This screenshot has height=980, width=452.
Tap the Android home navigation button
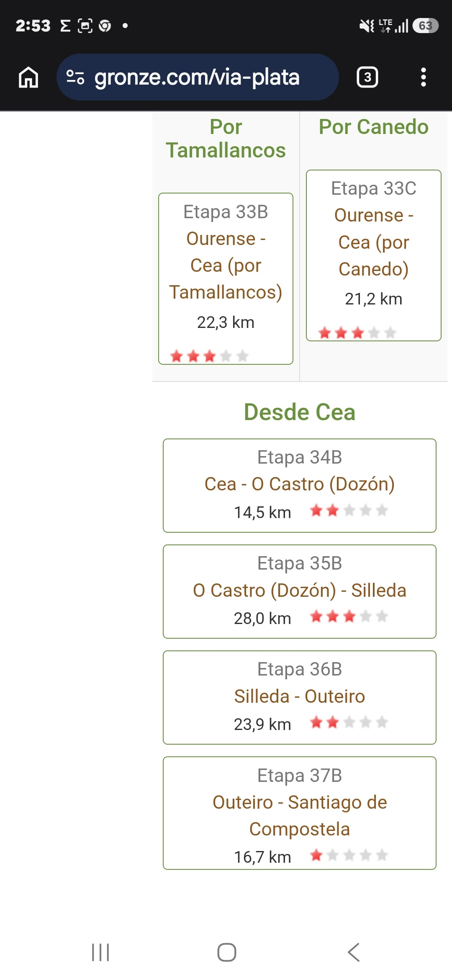click(x=226, y=952)
